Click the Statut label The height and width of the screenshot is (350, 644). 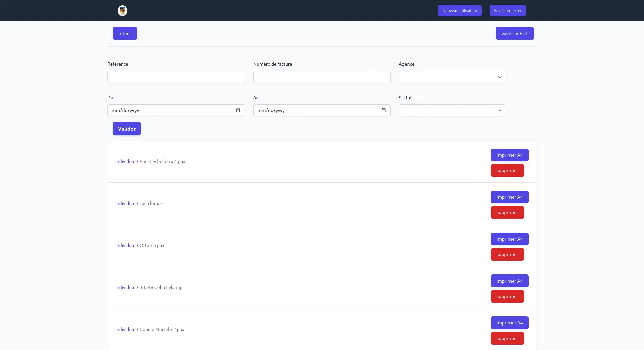[x=405, y=98]
